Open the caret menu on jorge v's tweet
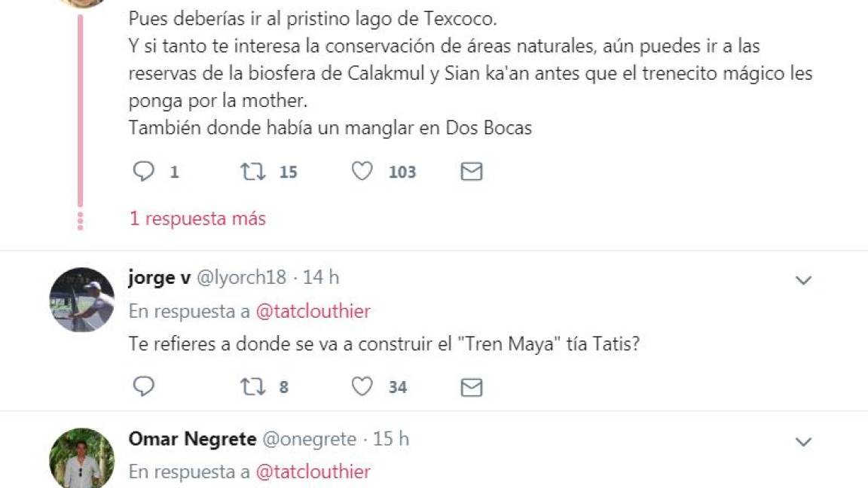 803,279
